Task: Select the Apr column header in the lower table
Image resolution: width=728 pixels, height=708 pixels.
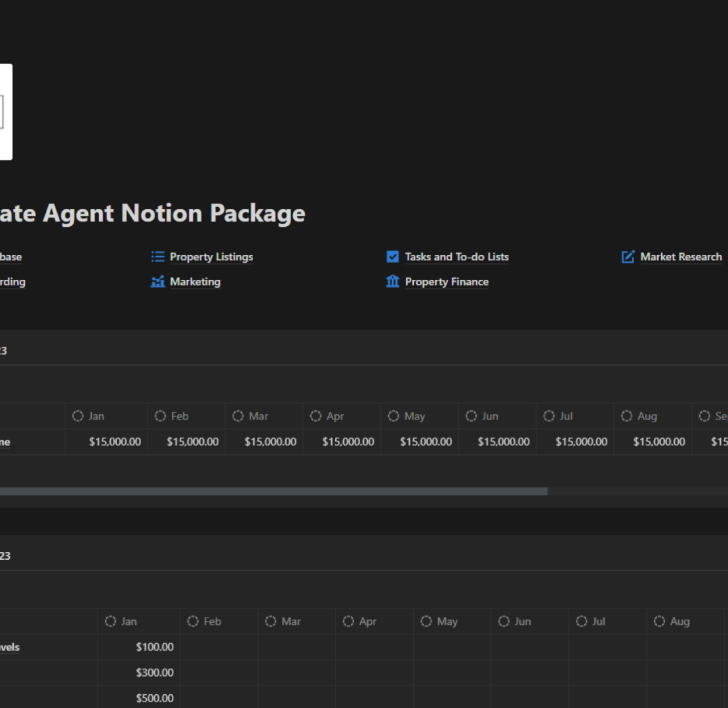Action: (x=374, y=621)
